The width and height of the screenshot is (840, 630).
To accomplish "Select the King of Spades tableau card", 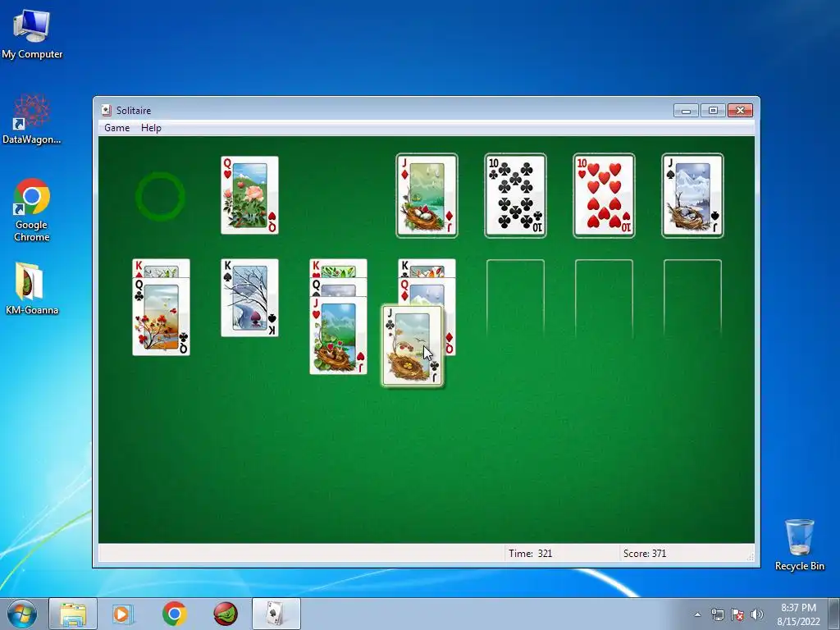I will pos(249,298).
